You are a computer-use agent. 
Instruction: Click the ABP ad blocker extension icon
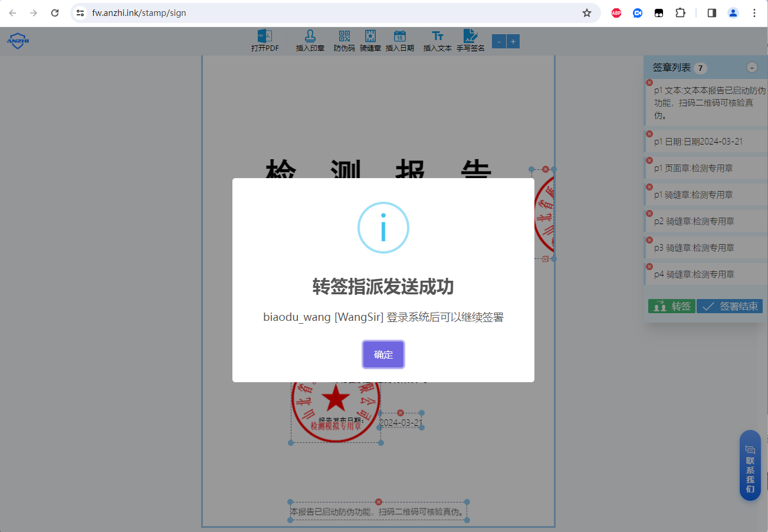tap(616, 12)
